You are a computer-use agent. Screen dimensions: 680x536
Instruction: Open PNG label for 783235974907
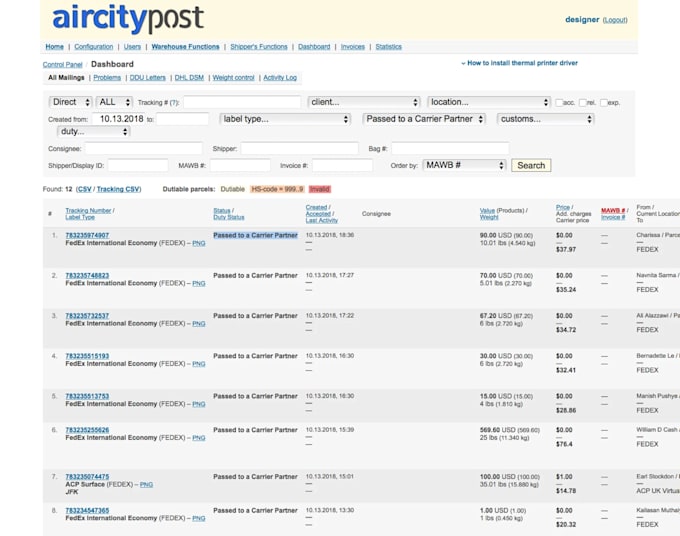pos(199,243)
